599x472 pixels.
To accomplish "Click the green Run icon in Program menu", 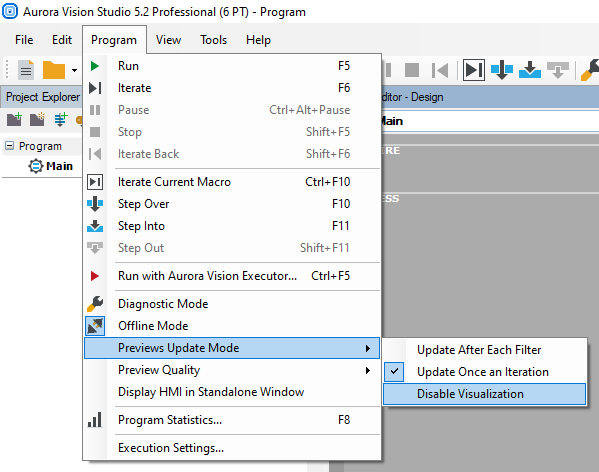I will pos(95,66).
